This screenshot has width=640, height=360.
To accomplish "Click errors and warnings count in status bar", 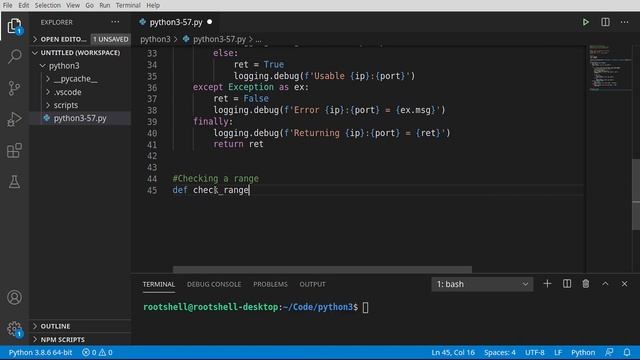I will [97, 352].
